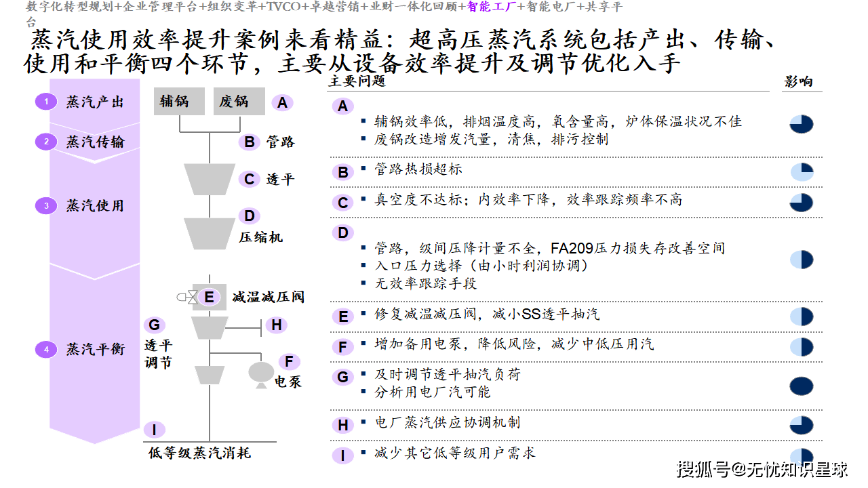
Task: Click the purple number 4 circle beside 蒸汽平衡
Action: point(46,350)
